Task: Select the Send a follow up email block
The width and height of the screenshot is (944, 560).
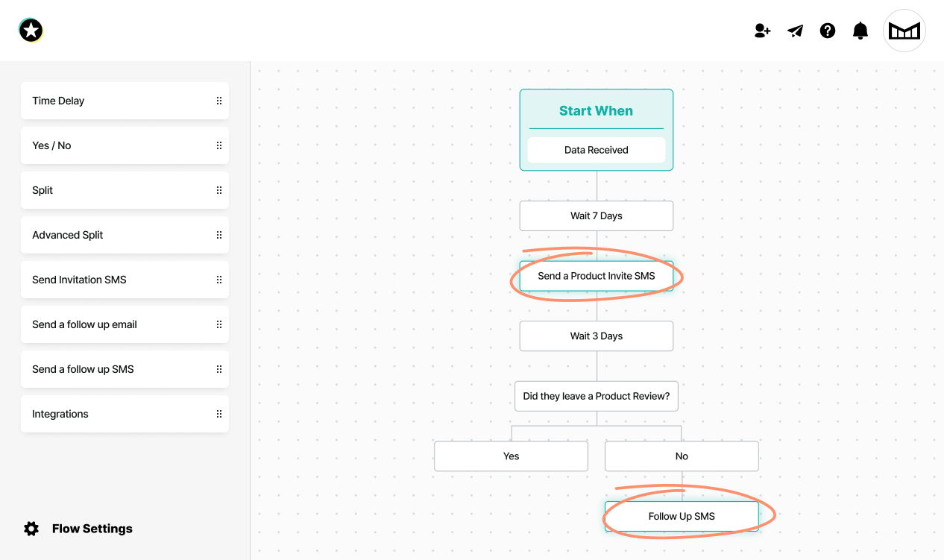Action: point(112,324)
